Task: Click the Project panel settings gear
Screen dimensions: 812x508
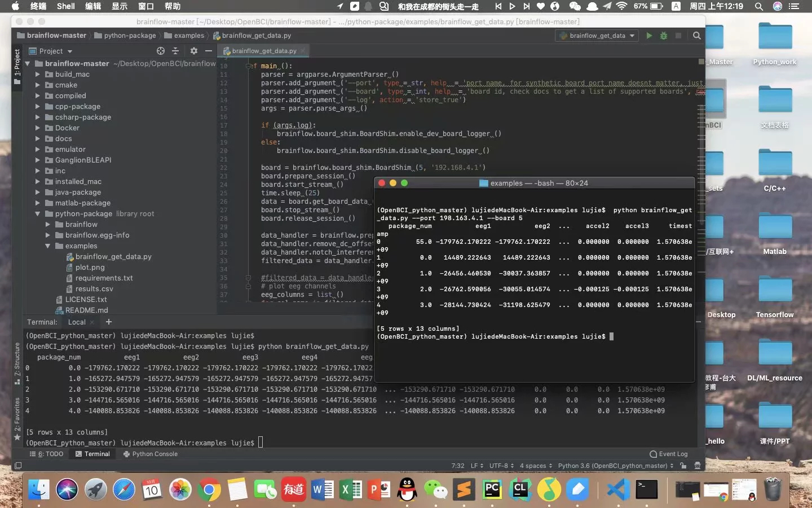Action: 193,51
